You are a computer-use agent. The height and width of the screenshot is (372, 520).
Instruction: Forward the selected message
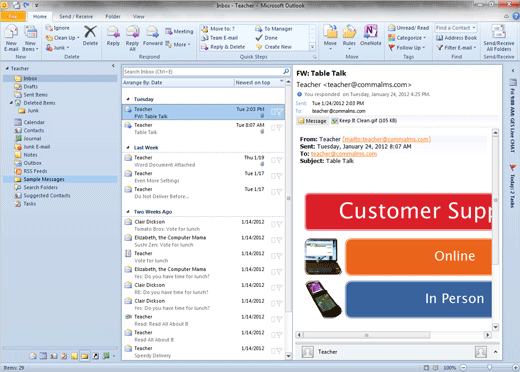tap(152, 36)
